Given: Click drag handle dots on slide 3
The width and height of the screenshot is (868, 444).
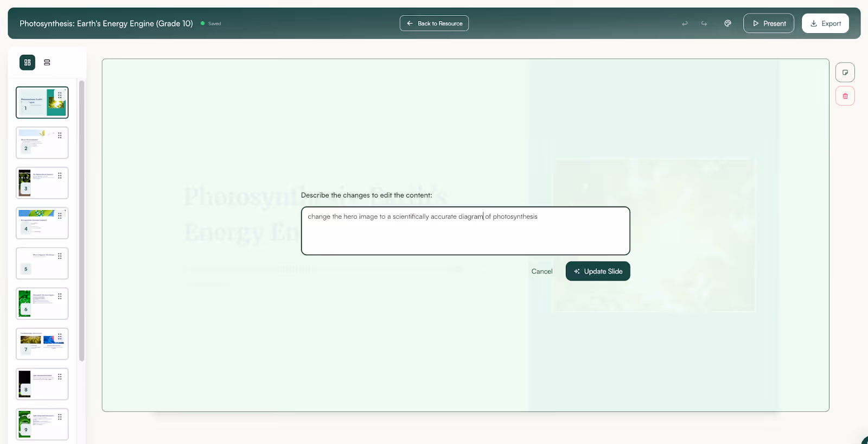Looking at the screenshot, I should tap(60, 175).
